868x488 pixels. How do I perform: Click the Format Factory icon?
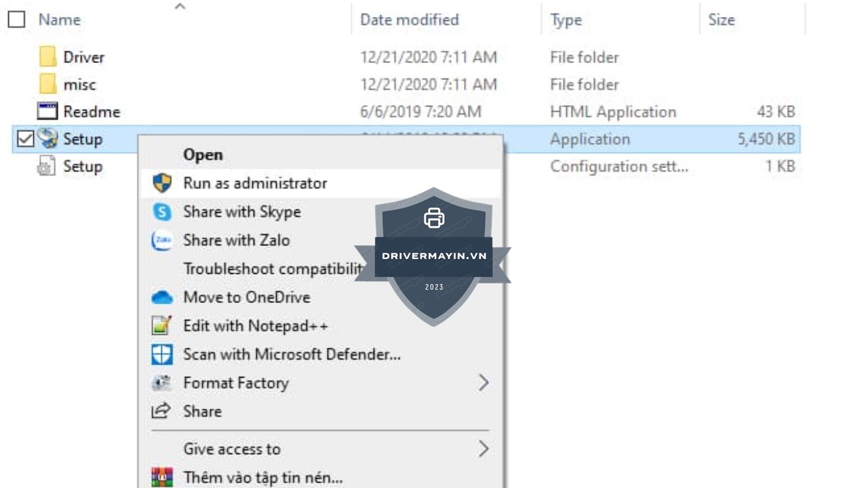click(x=161, y=383)
